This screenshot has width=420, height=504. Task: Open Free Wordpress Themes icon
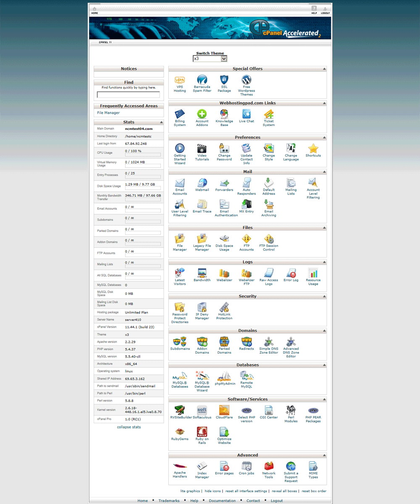(x=247, y=80)
